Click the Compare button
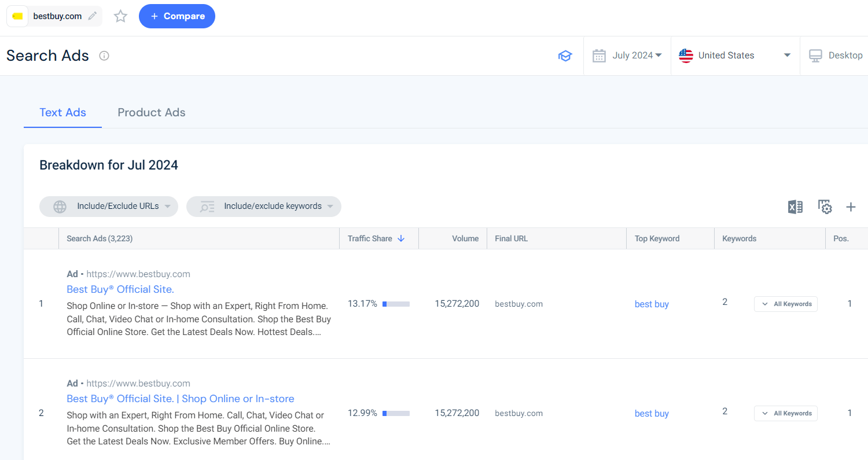868x460 pixels. click(177, 16)
